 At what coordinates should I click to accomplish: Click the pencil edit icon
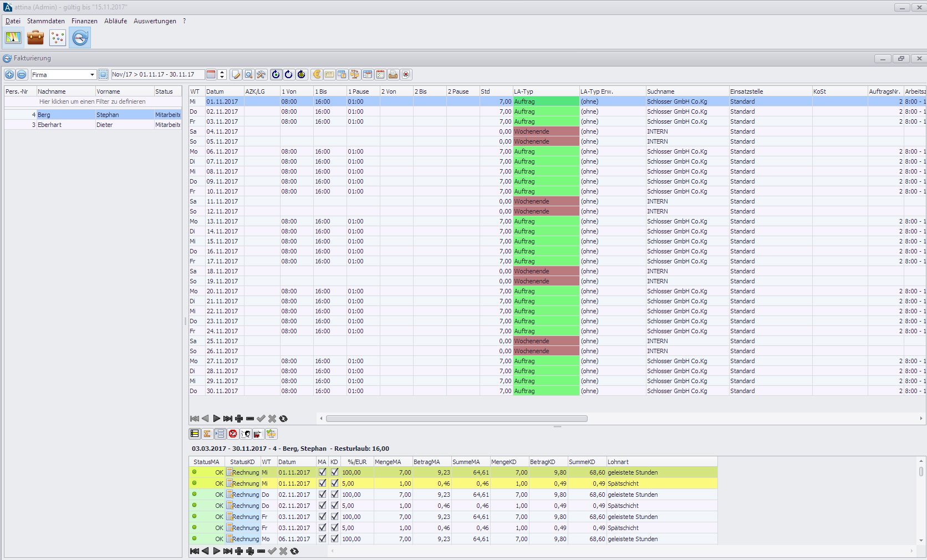pos(236,74)
